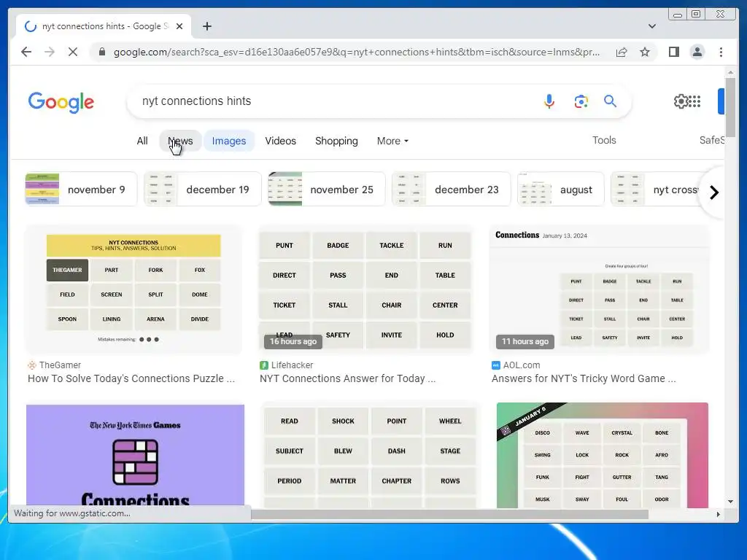Filter images by august chip
Viewport: 747px width, 560px height.
(x=561, y=189)
